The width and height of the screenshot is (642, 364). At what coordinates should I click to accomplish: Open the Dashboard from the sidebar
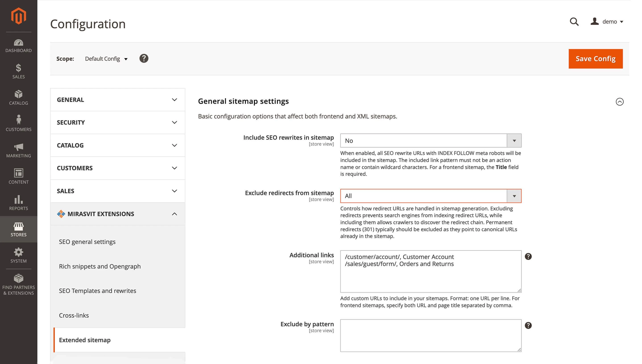coord(18,46)
